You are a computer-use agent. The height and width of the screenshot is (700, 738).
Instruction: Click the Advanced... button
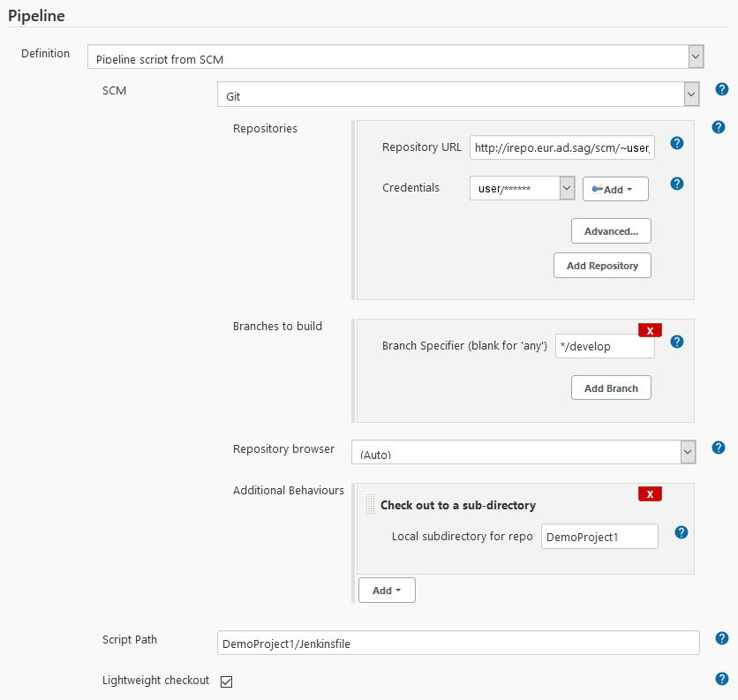[x=611, y=230]
